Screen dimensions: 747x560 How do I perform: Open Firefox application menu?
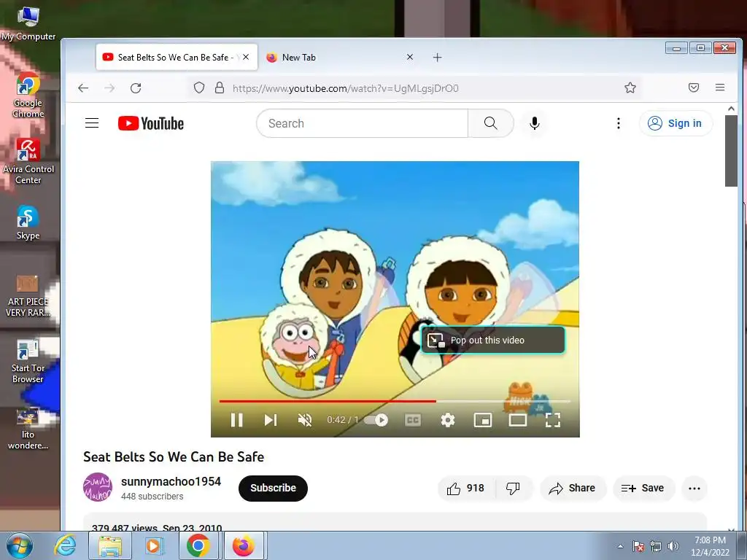coord(720,87)
